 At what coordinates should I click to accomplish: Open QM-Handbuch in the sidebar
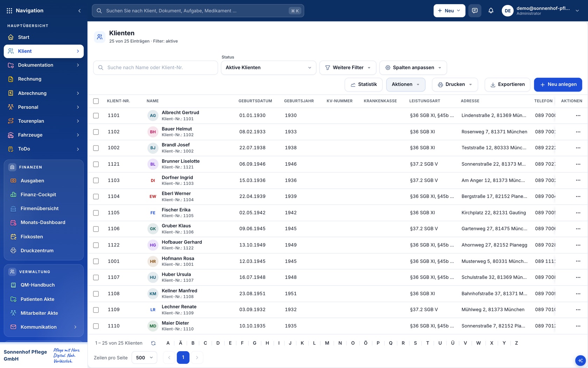pyautogui.click(x=44, y=285)
